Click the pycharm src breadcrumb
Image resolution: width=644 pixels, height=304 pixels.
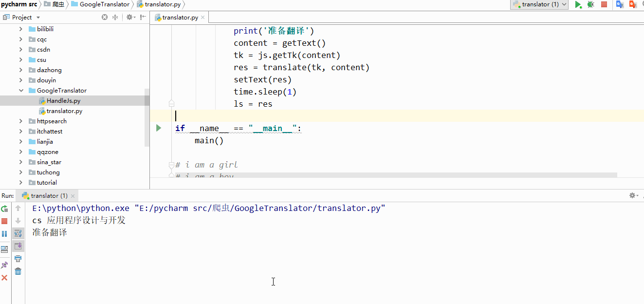point(19,4)
